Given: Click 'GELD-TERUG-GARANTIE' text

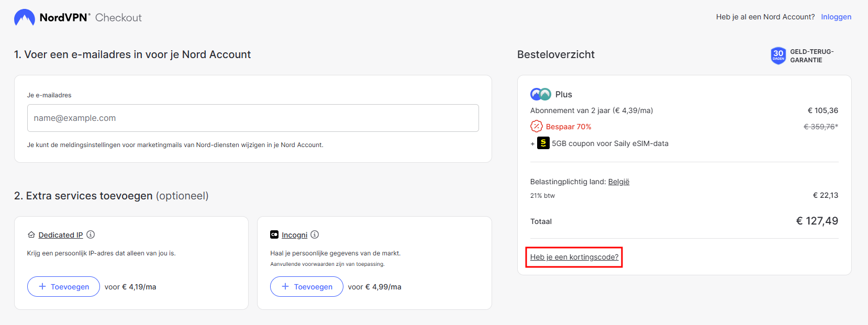Looking at the screenshot, I should (x=812, y=56).
